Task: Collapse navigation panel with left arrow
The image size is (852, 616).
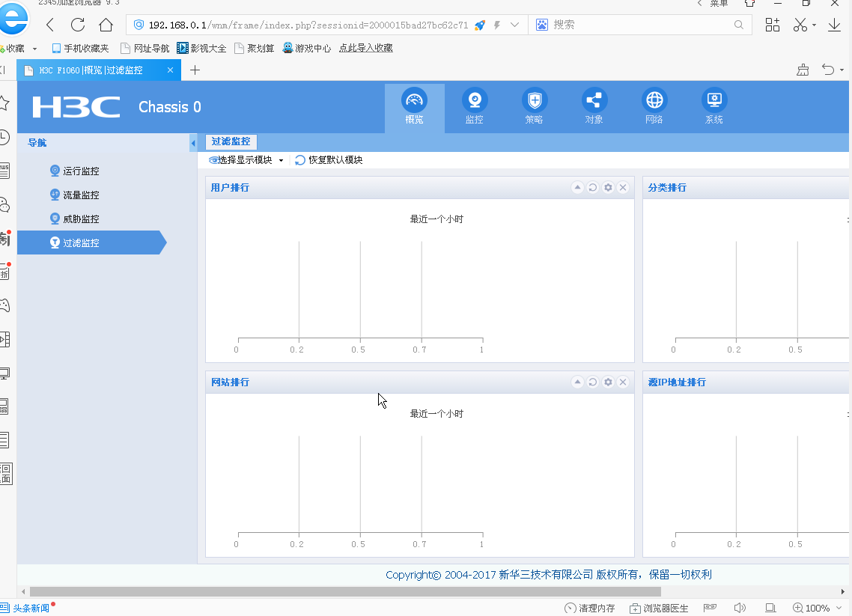Action: coord(193,143)
